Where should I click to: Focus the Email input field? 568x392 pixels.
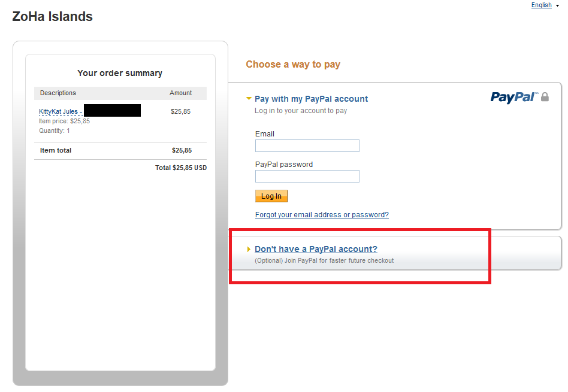click(307, 146)
